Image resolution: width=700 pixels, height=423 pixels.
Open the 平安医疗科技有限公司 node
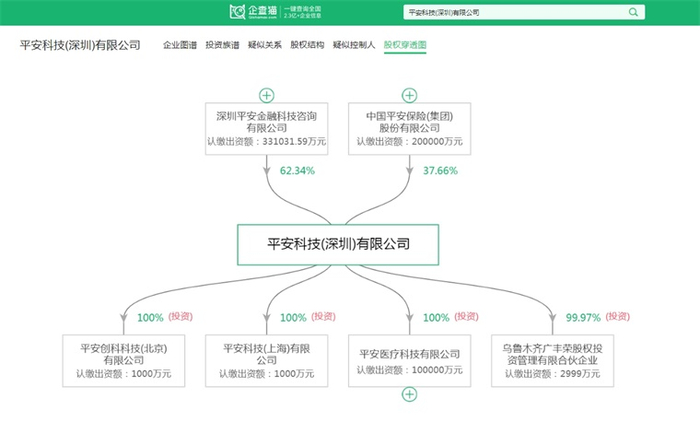coord(409,361)
